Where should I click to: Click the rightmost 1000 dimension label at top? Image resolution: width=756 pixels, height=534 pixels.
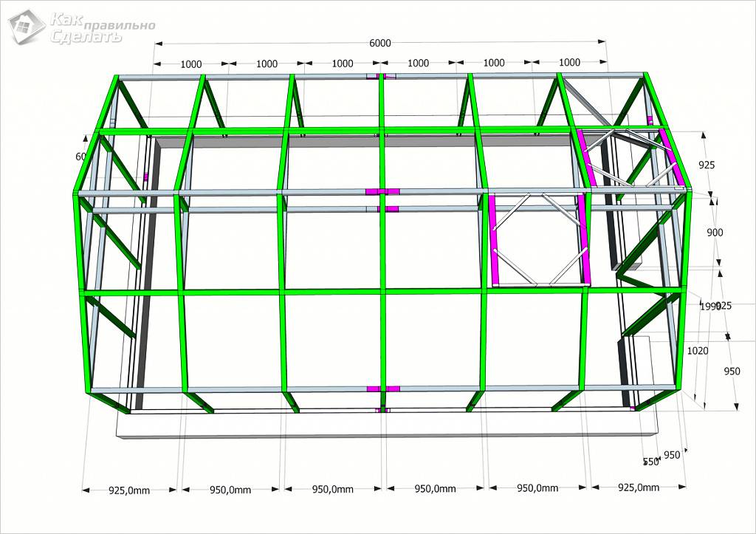(569, 63)
